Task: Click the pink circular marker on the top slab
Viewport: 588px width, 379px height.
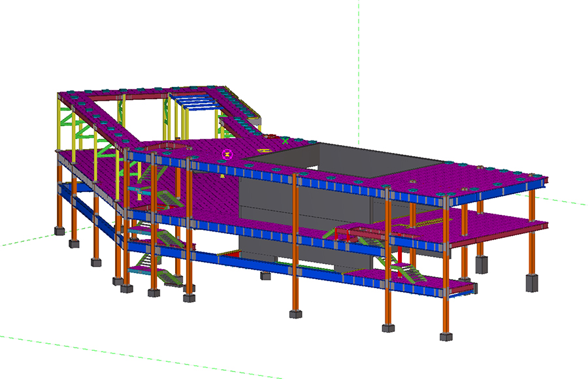Action: coord(227,154)
